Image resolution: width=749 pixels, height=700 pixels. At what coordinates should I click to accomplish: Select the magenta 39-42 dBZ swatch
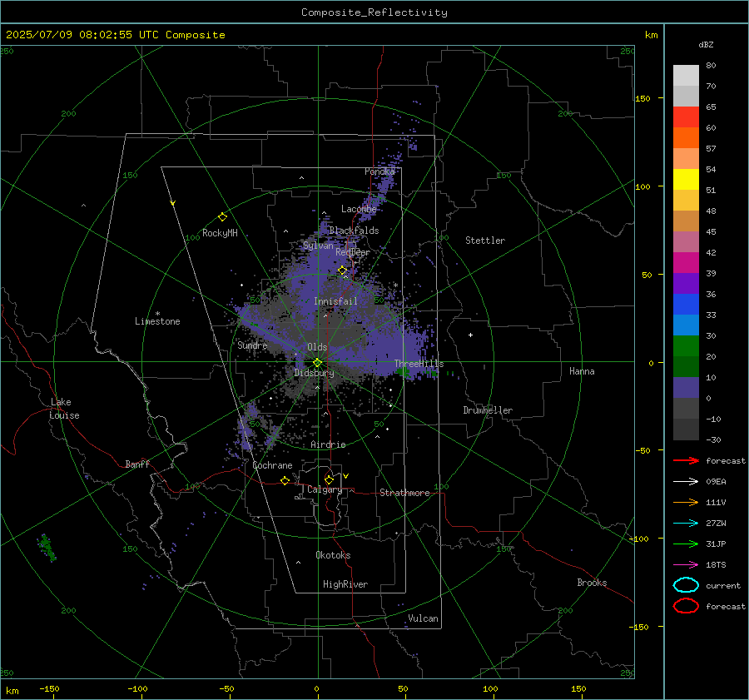686,263
